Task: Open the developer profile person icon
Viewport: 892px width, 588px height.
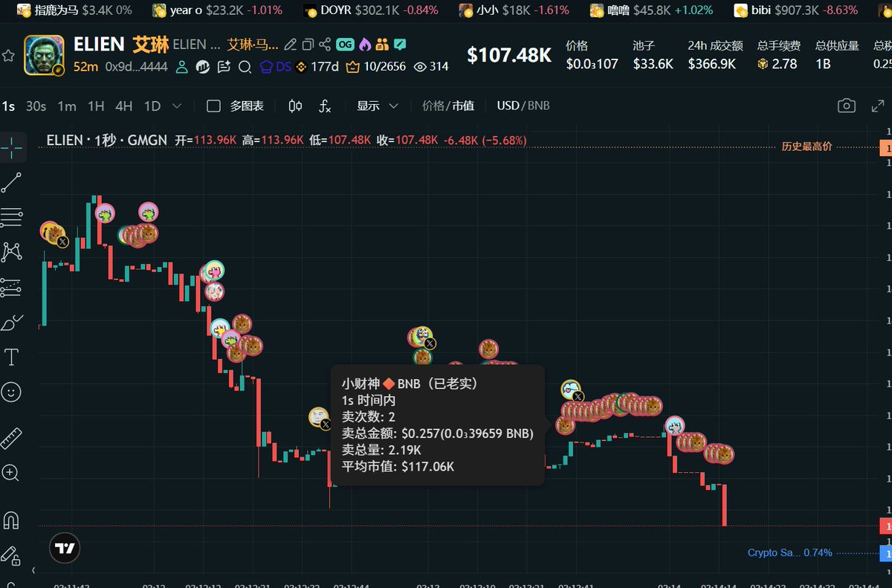Action: 181,67
